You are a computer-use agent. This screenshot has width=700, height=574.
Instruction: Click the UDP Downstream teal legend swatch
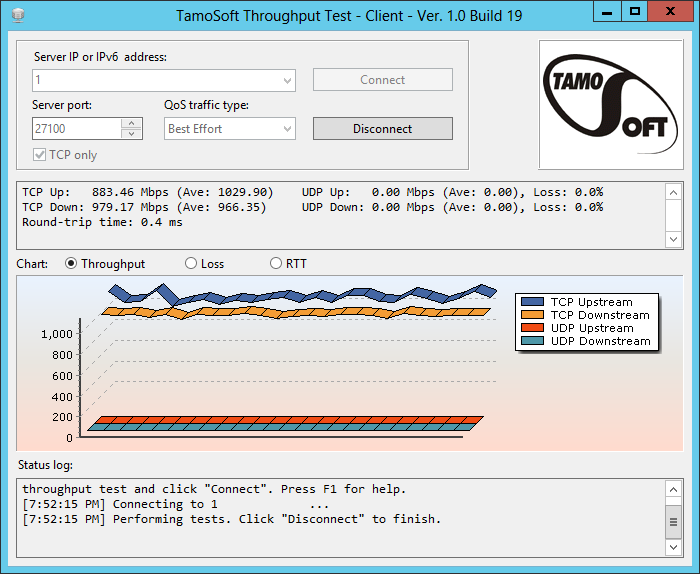point(532,341)
